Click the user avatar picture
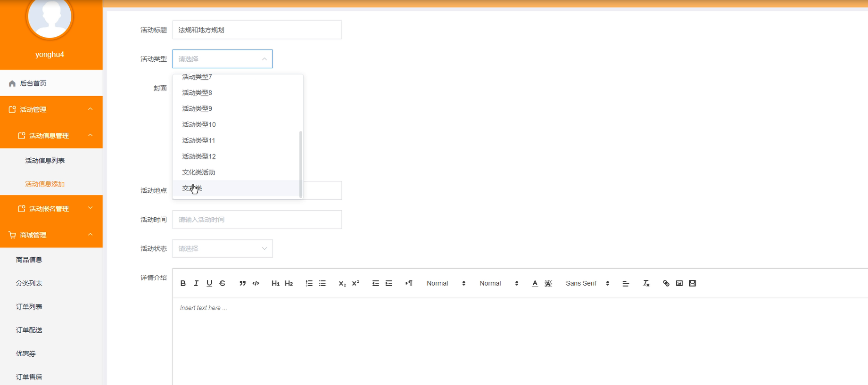 (x=50, y=16)
